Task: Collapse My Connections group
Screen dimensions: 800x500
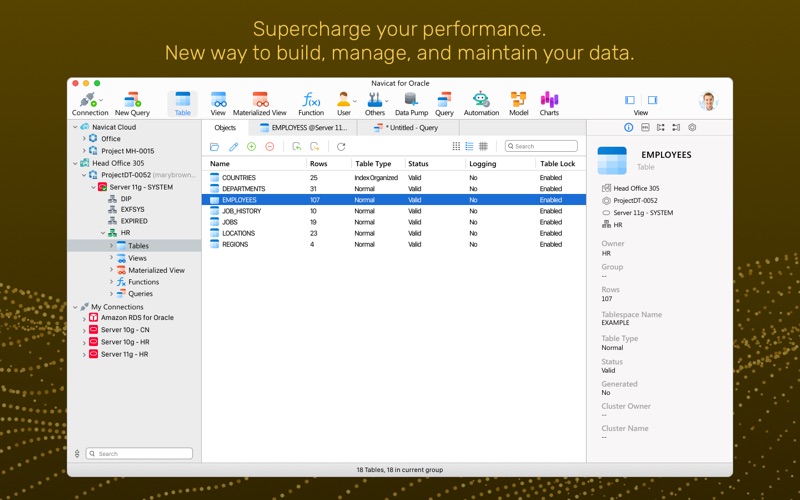Action: (x=75, y=307)
